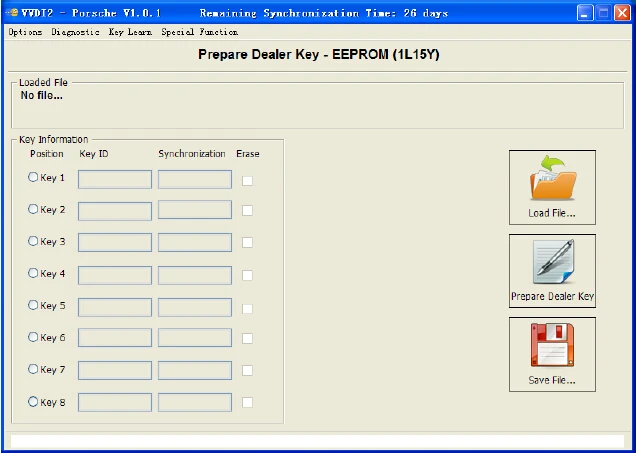Tick the Erase checkbox for Key 2

pos(247,210)
